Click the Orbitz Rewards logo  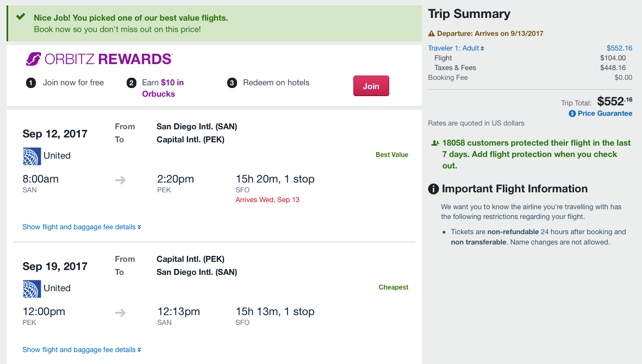99,59
